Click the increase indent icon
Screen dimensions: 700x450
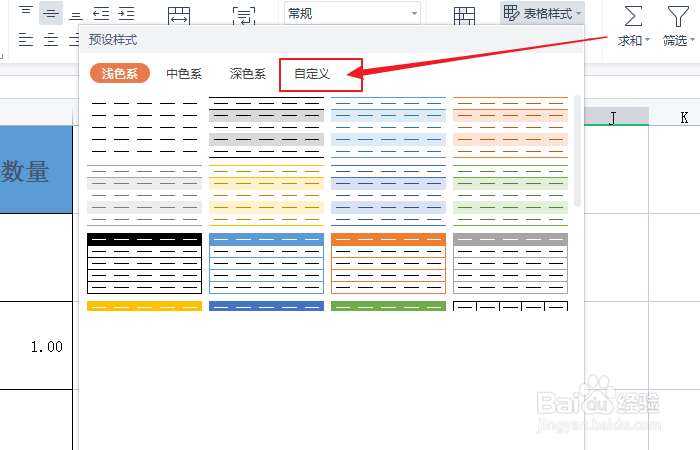(x=126, y=14)
